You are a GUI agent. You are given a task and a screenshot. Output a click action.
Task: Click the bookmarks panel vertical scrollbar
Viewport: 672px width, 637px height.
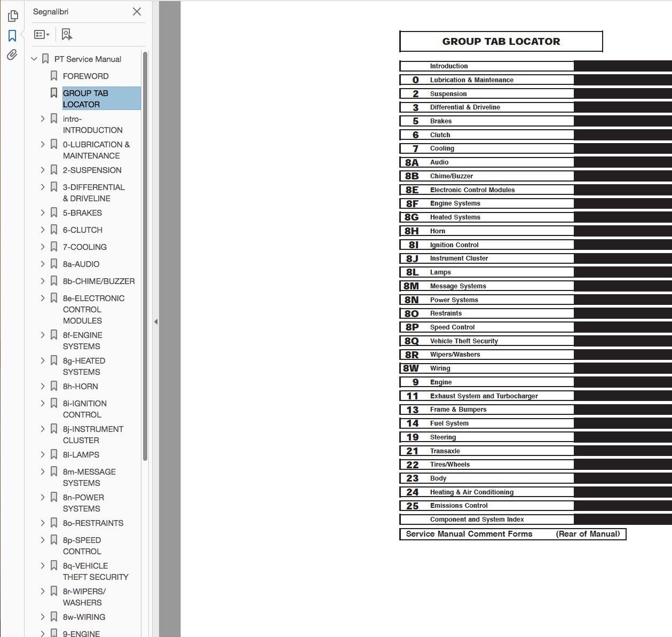tap(145, 256)
